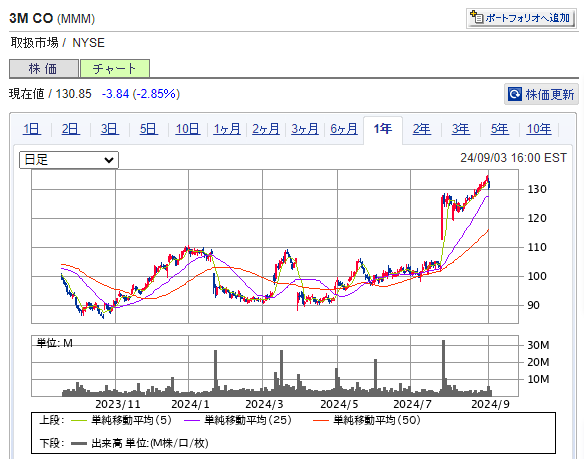Switch to the 株価 tab

(x=44, y=69)
